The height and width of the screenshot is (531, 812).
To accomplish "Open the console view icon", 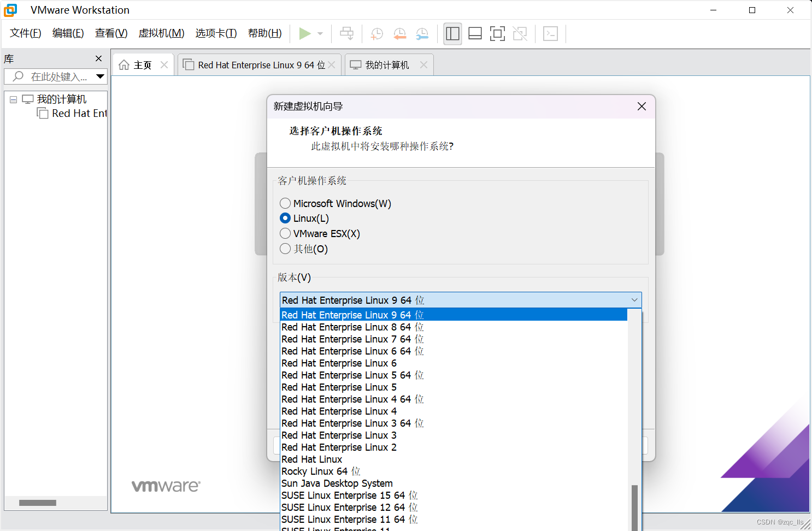I will tap(550, 34).
